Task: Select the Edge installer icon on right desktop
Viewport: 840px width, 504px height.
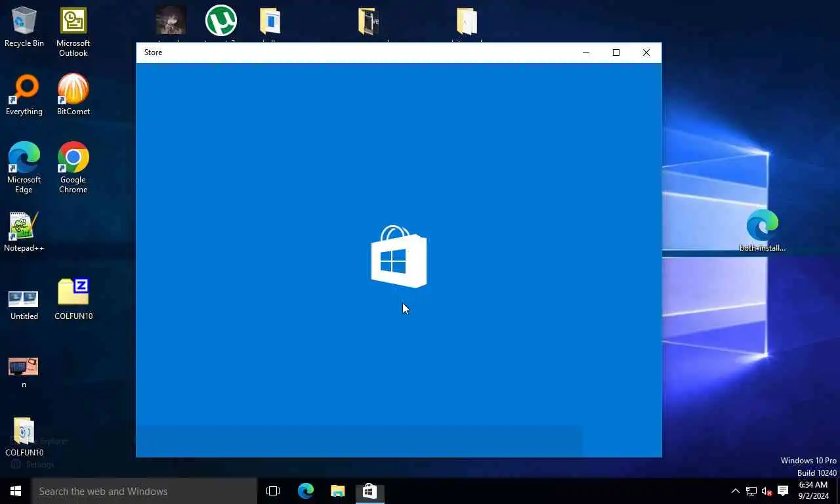Action: point(762,231)
